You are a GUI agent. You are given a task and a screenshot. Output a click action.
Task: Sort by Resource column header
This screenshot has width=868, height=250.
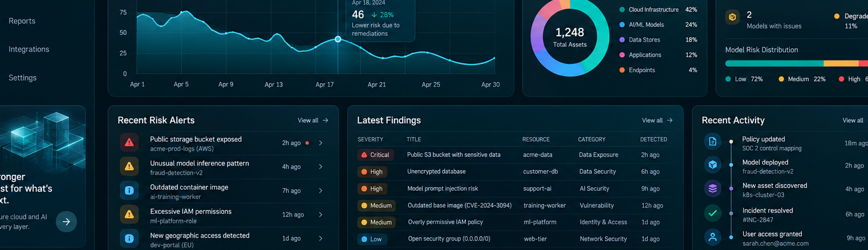pyautogui.click(x=536, y=139)
